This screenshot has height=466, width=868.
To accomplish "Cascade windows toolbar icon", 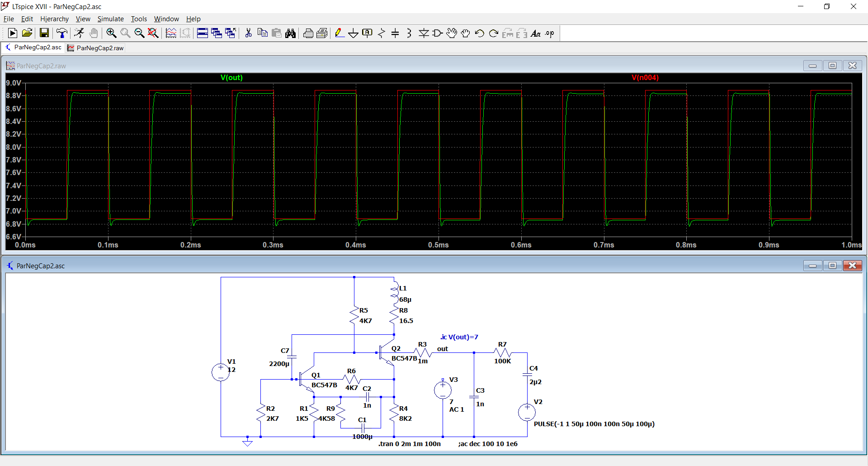I will (217, 33).
